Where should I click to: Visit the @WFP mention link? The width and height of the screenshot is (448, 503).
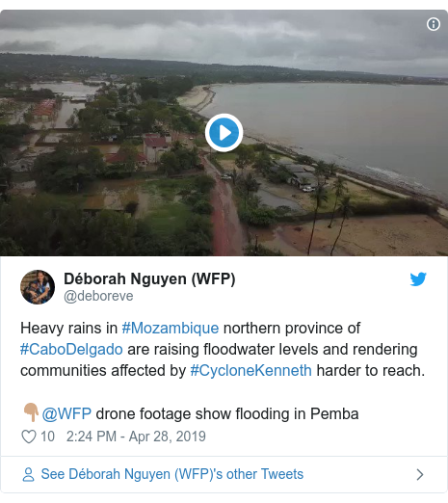[66, 413]
